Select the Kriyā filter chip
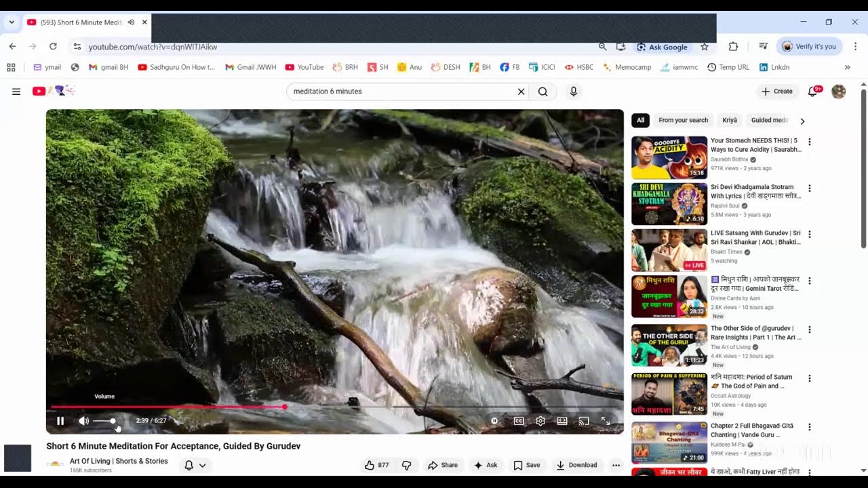This screenshot has height=488, width=868. pyautogui.click(x=730, y=120)
